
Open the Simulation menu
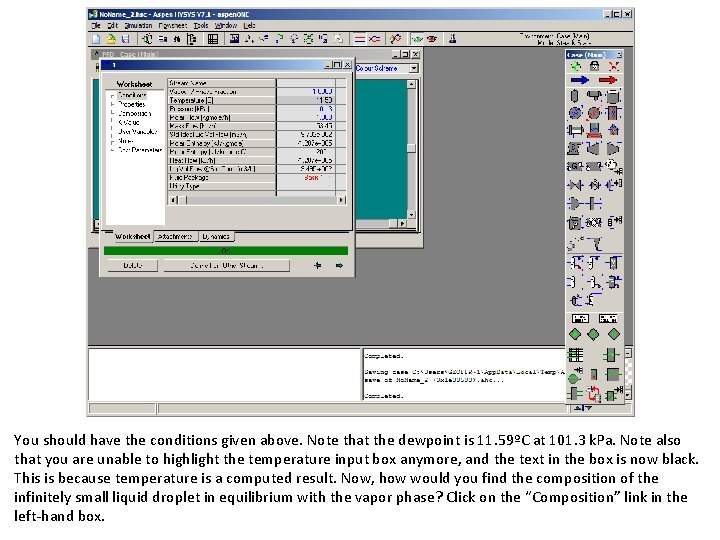coord(138,26)
